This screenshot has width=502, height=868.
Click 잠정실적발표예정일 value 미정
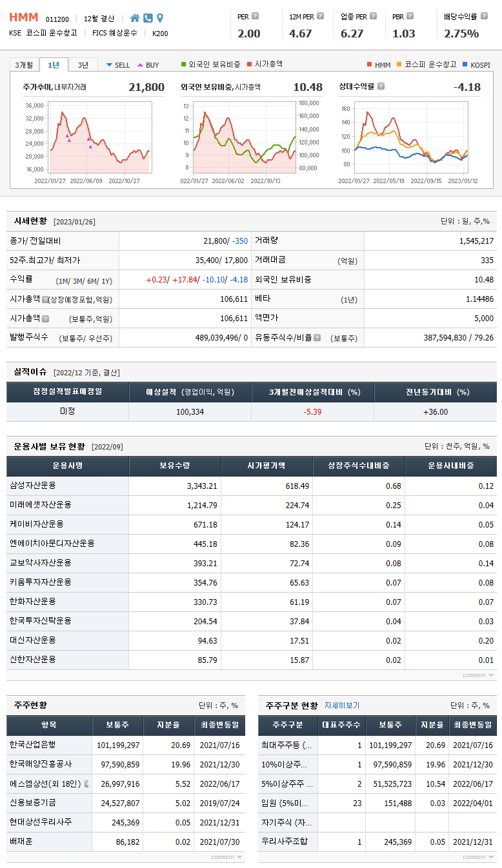68,411
